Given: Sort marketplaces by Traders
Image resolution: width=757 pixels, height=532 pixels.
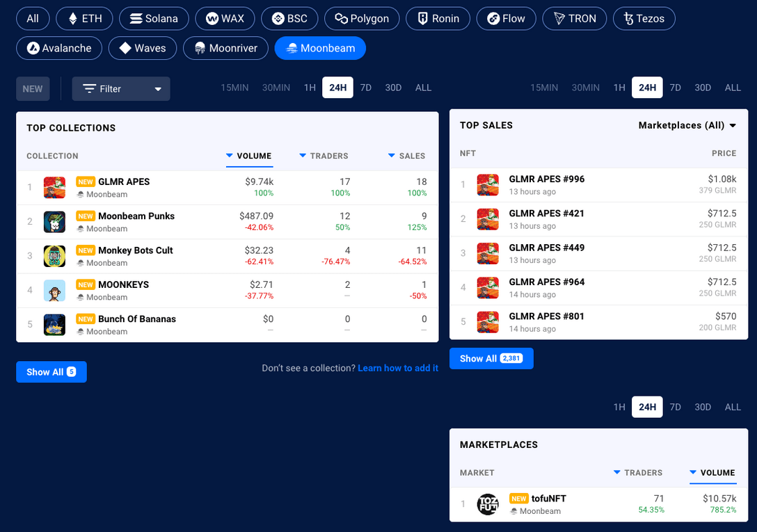Looking at the screenshot, I should [x=638, y=473].
